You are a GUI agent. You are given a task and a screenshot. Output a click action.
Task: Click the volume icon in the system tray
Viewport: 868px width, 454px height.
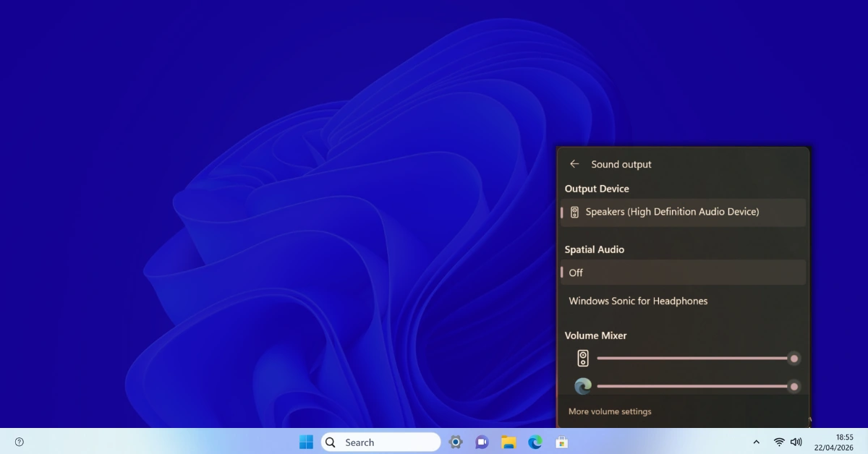[x=796, y=442]
